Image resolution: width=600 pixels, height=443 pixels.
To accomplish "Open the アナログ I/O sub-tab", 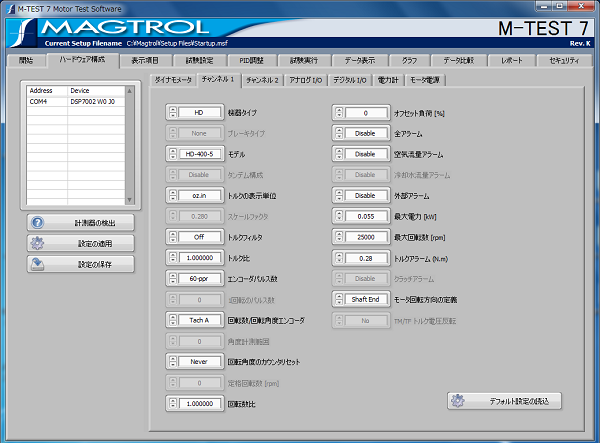I will pos(306,80).
